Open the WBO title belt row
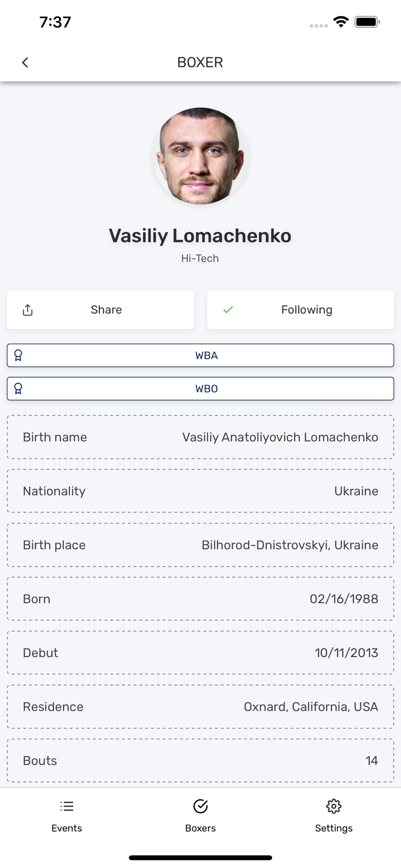Image resolution: width=401 pixels, height=868 pixels. (x=200, y=388)
